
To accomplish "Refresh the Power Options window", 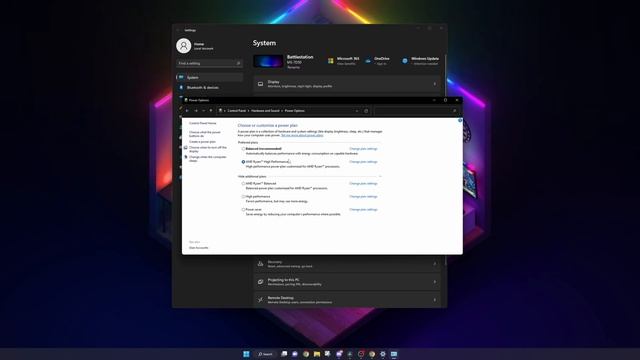I will pos(366,111).
